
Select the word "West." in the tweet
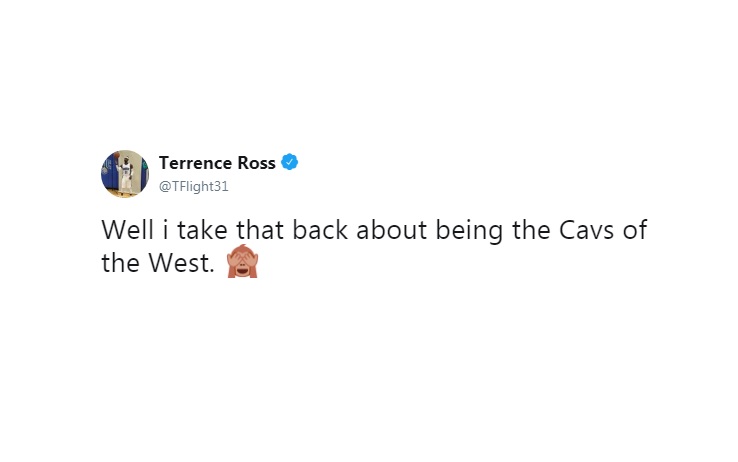click(181, 263)
